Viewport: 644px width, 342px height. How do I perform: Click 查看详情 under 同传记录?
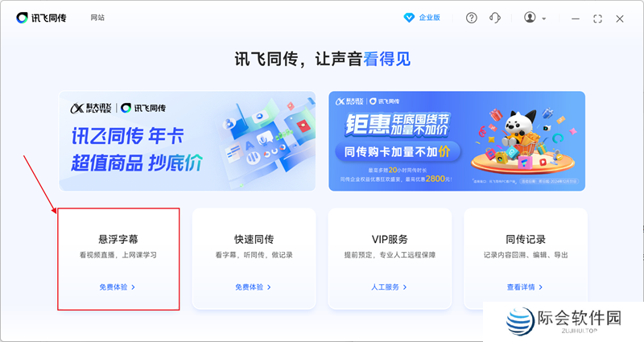point(521,287)
